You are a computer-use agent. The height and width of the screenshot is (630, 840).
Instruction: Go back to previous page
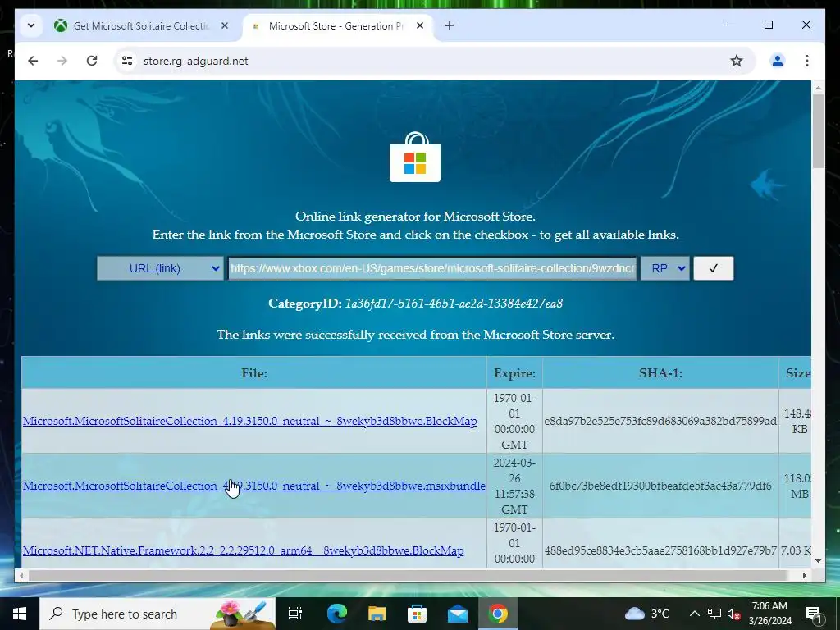point(33,61)
